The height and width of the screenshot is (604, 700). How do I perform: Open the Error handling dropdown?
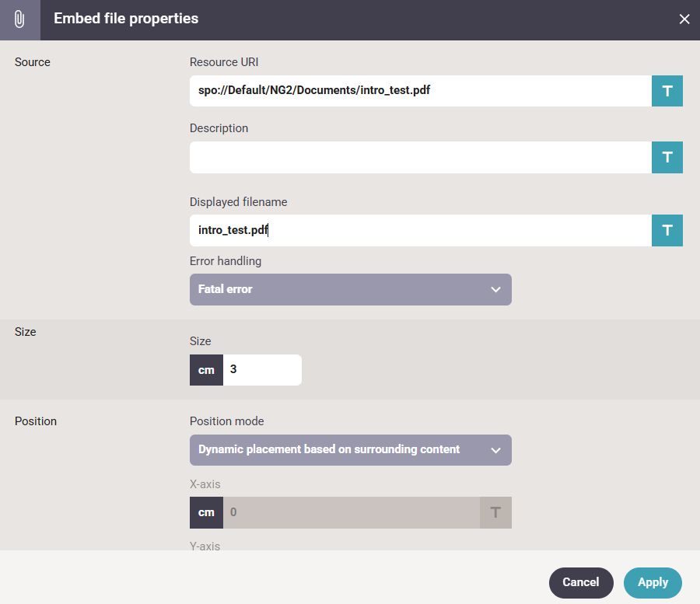[350, 289]
